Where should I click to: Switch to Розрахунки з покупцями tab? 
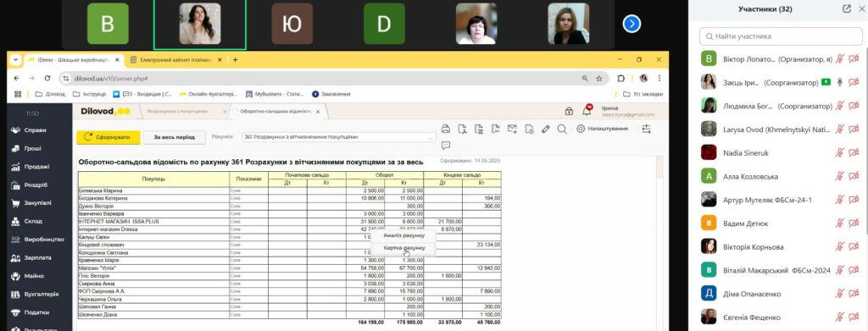pyautogui.click(x=177, y=112)
